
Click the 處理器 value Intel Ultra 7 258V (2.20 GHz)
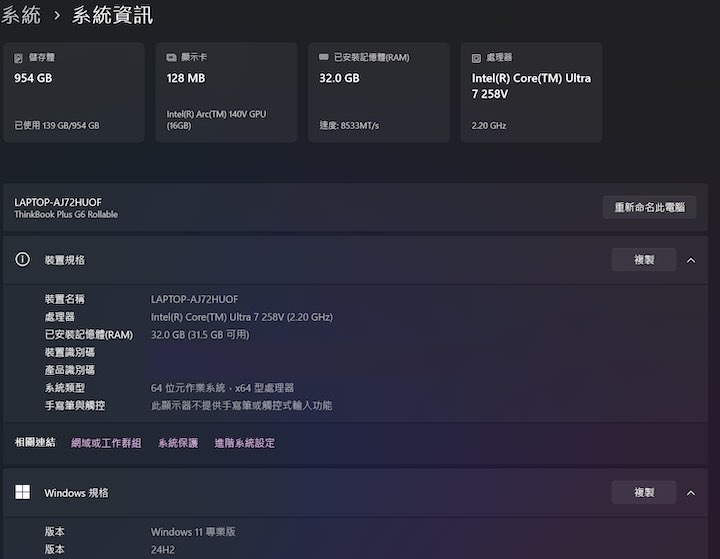coord(242,317)
